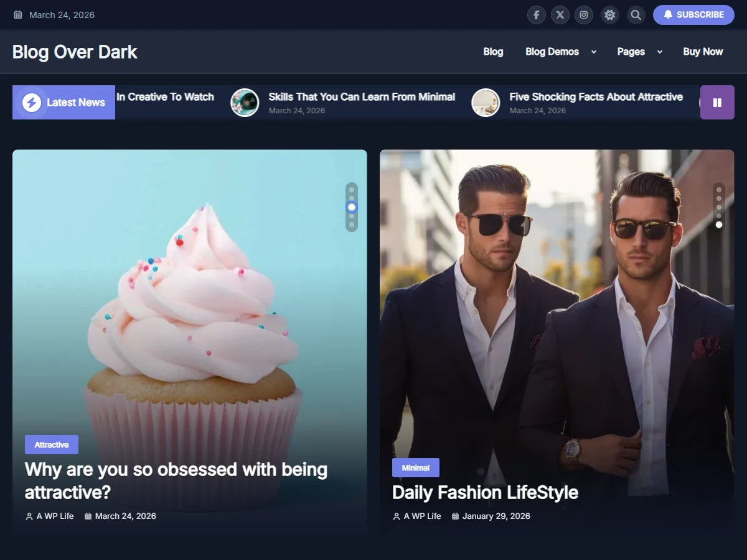The height and width of the screenshot is (560, 747).
Task: Click the Latest News lightning bolt icon
Action: (32, 103)
